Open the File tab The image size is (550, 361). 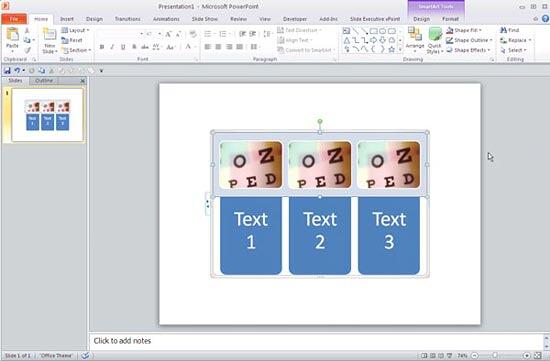14,19
